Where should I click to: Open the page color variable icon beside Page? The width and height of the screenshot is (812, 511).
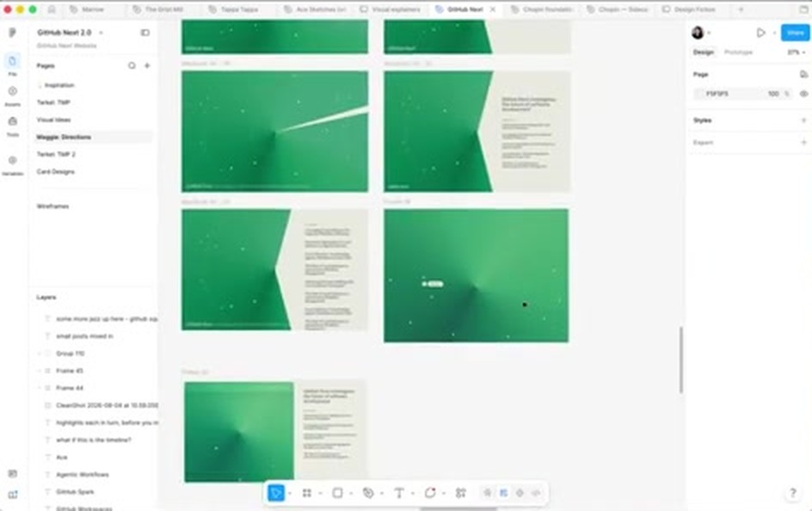pos(803,75)
